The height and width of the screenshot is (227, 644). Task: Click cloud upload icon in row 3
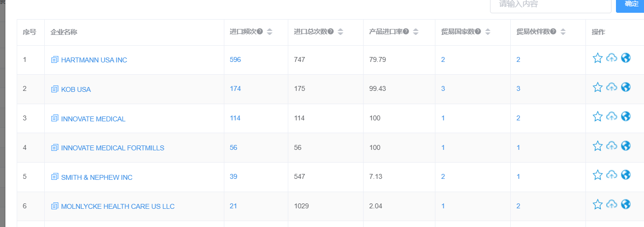pyautogui.click(x=612, y=116)
